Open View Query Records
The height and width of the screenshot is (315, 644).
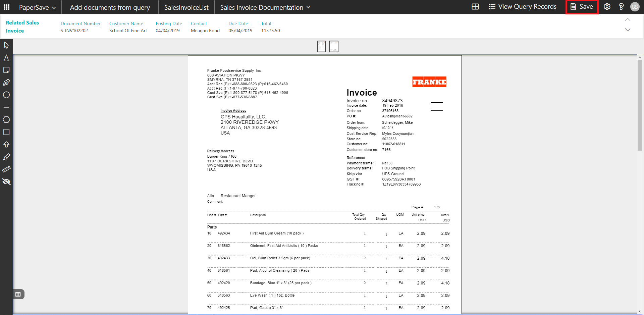[x=522, y=7]
